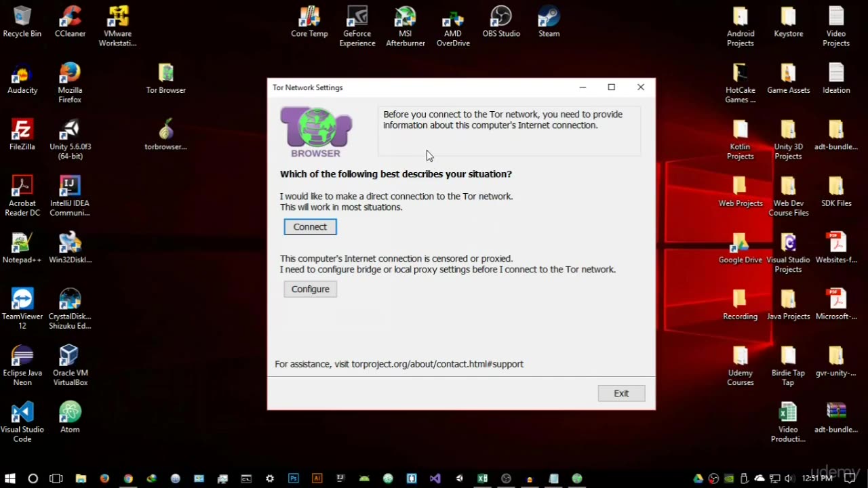Open File Explorer from the taskbar
Screen dimensions: 868x488
pyautogui.click(x=81, y=479)
